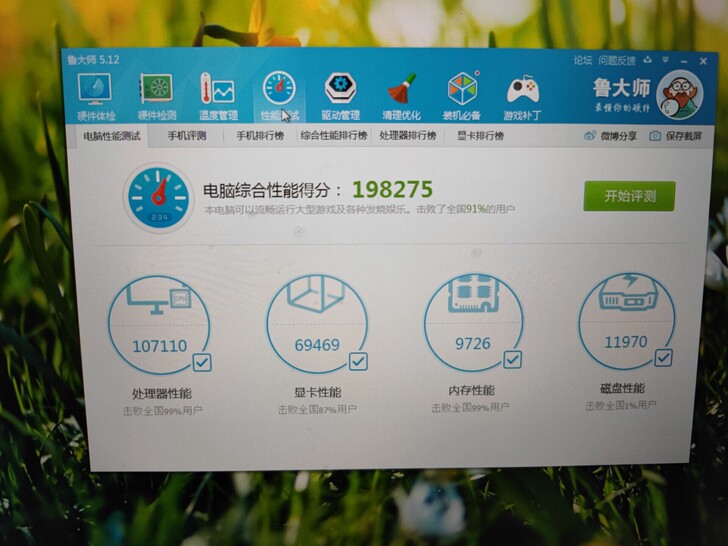Click 保存截屏 save screenshot button
The width and height of the screenshot is (728, 546).
pyautogui.click(x=676, y=136)
